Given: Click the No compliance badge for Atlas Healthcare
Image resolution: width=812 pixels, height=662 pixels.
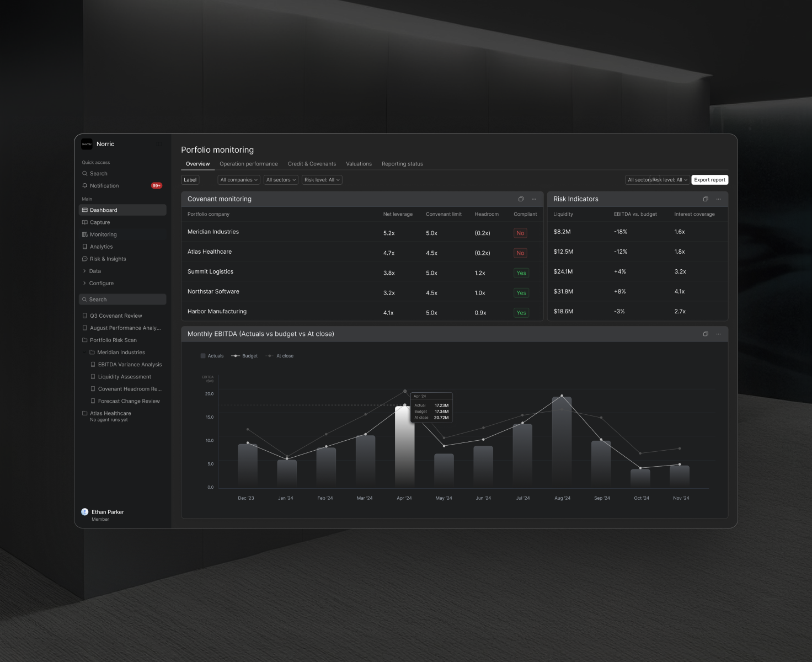Looking at the screenshot, I should tap(520, 253).
